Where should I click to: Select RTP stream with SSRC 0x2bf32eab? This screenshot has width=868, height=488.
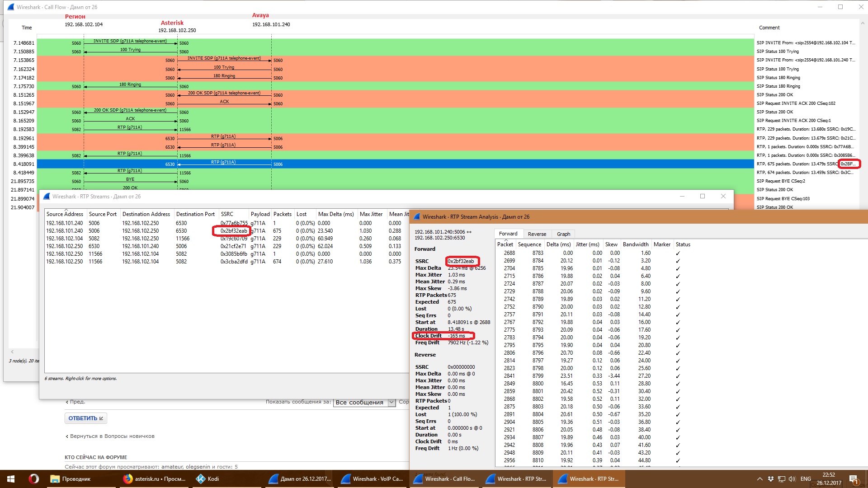(x=234, y=231)
